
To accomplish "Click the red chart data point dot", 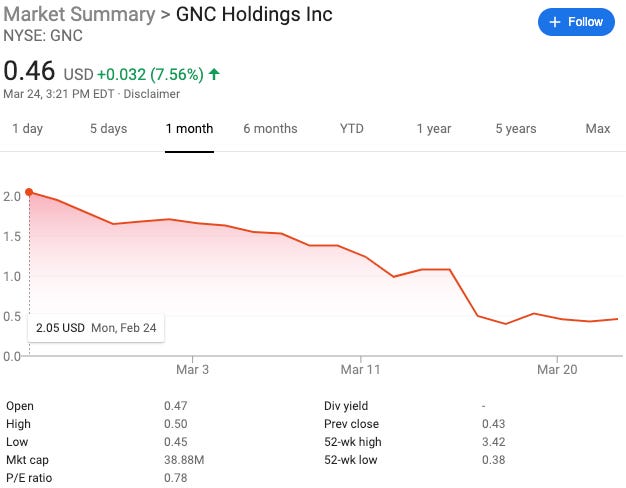I will 29,192.
